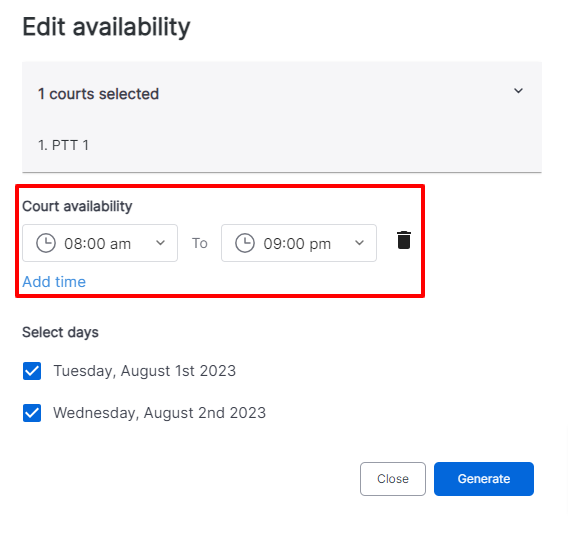Image resolution: width=568 pixels, height=533 pixels.
Task: Uncheck Tuesday, August 1st 2023
Action: tap(32, 371)
